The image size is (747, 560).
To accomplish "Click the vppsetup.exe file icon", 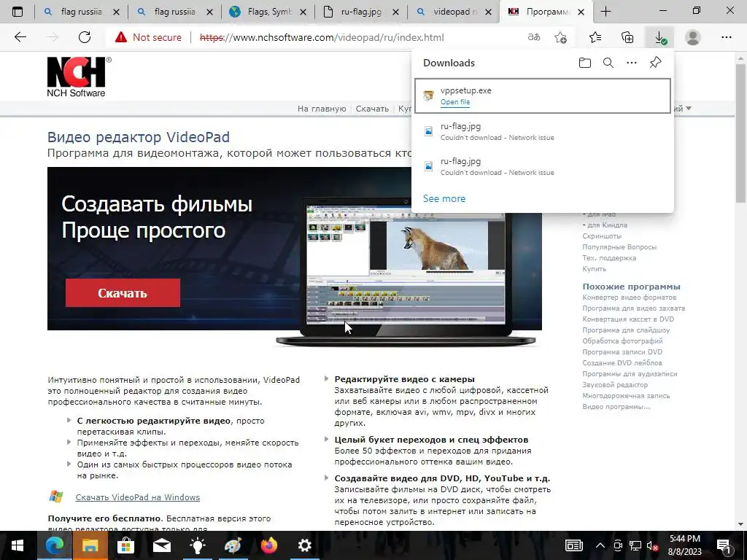I will coord(429,96).
